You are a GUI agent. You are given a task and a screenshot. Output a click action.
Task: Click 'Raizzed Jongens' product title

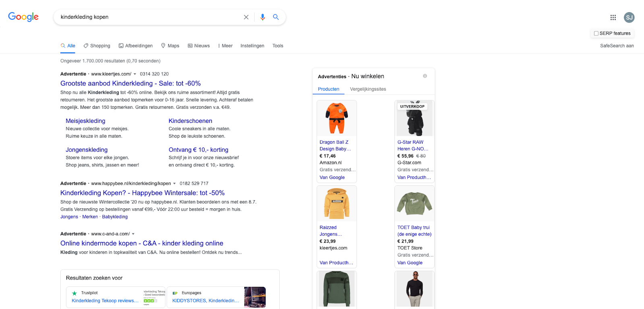point(331,231)
